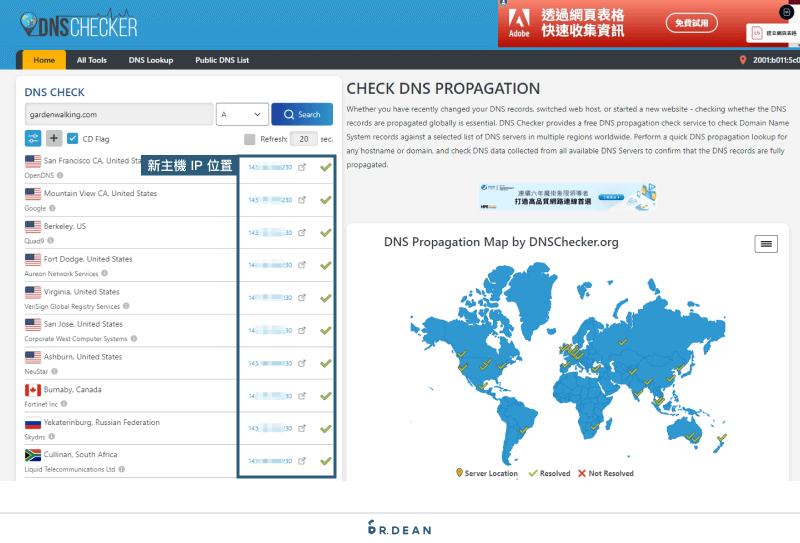The width and height of the screenshot is (800, 543).
Task: Click the plus add server button
Action: [x=54, y=138]
